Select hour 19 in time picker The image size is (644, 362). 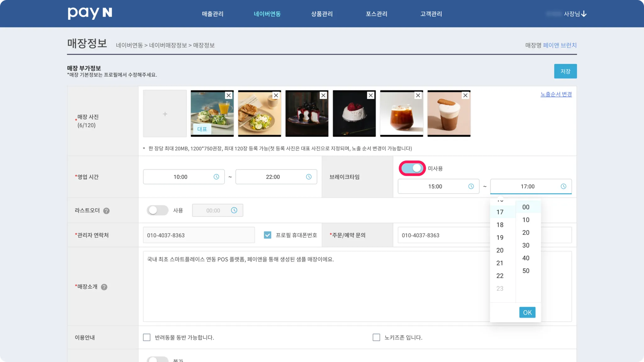(500, 238)
